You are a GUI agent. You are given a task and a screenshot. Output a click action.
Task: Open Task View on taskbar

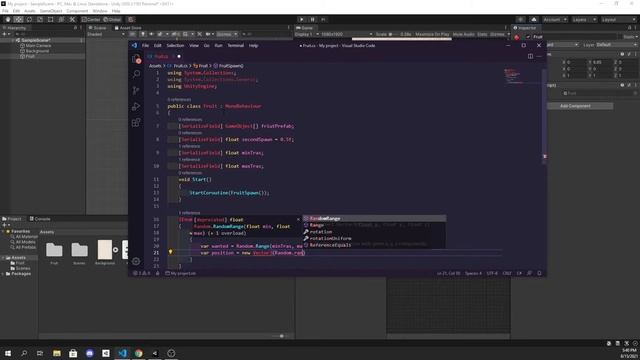point(40,353)
